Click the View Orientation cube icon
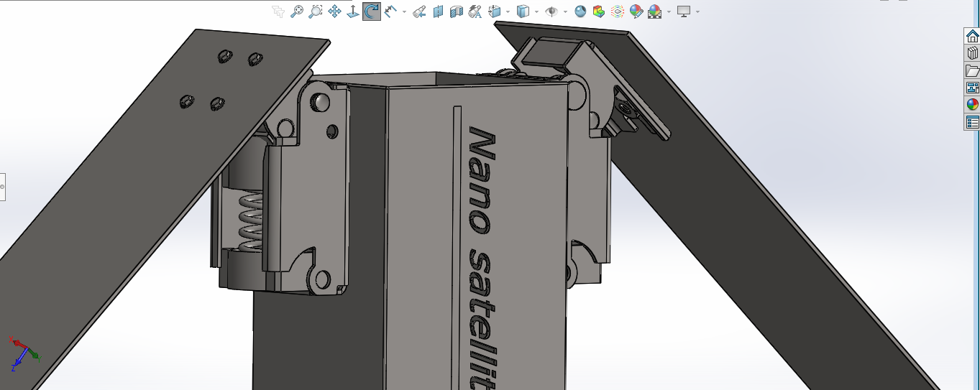Screen dimensions: 980x390 (x=495, y=11)
